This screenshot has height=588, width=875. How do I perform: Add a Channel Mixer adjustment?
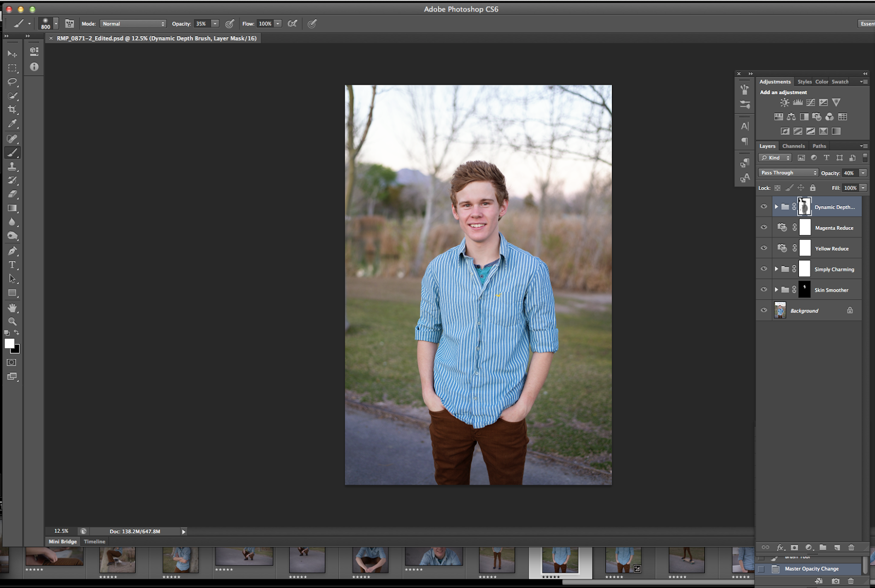[830, 117]
